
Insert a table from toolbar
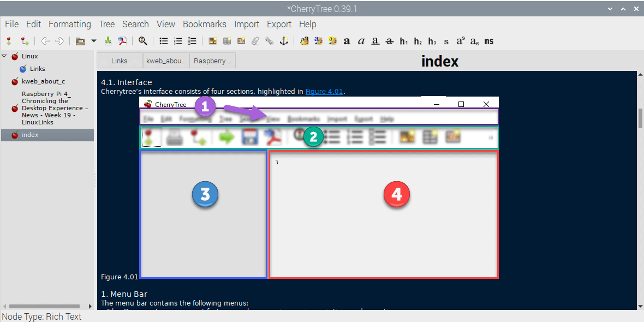[227, 41]
